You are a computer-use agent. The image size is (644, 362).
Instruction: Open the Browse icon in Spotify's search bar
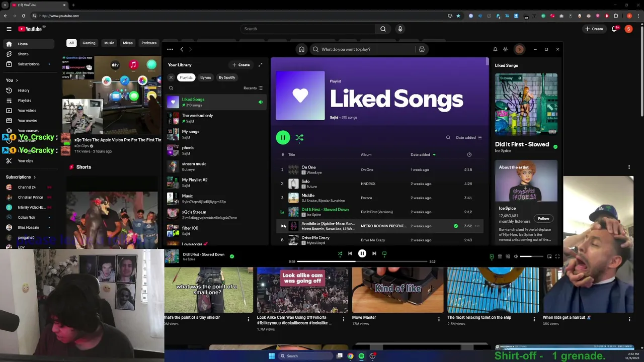422,49
